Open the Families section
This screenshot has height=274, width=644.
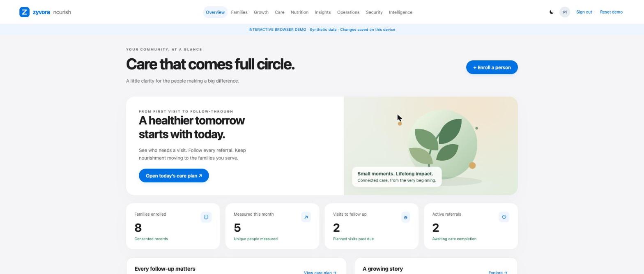pos(239,12)
